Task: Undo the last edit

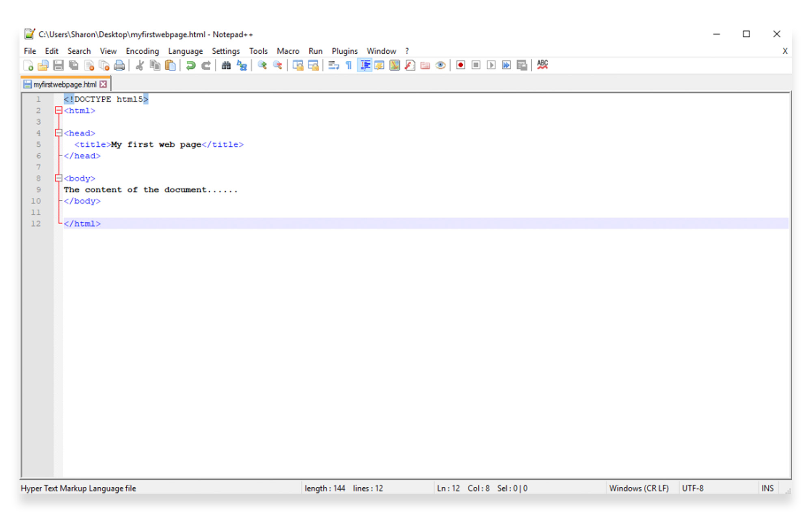Action: 190,65
